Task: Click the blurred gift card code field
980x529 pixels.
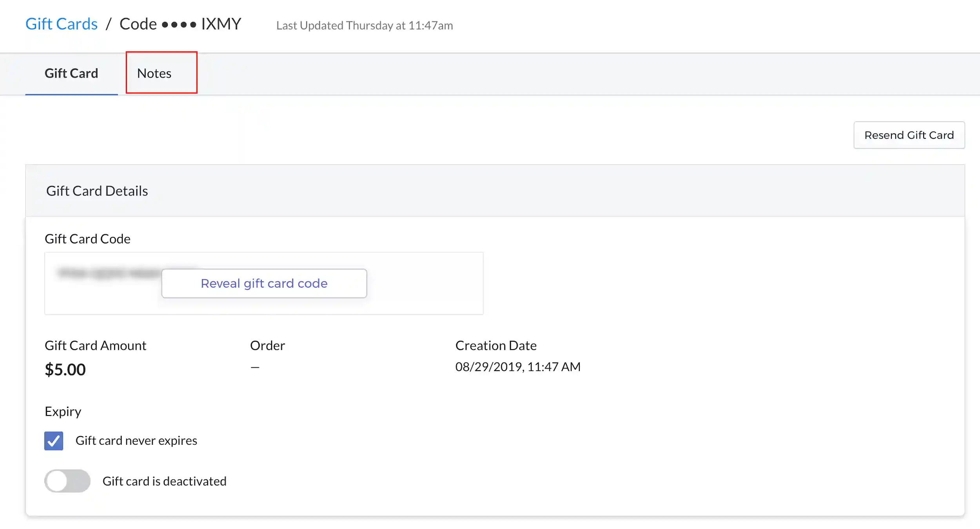Action: (264, 283)
